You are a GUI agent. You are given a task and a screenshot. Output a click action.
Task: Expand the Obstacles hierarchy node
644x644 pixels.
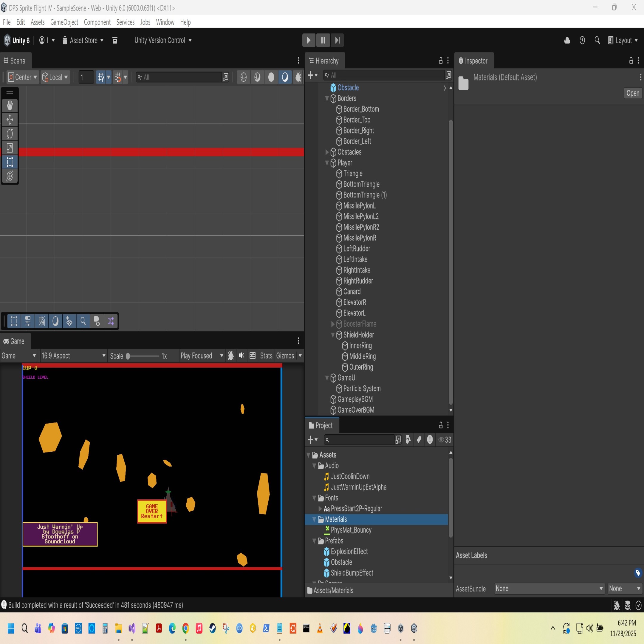[327, 152]
